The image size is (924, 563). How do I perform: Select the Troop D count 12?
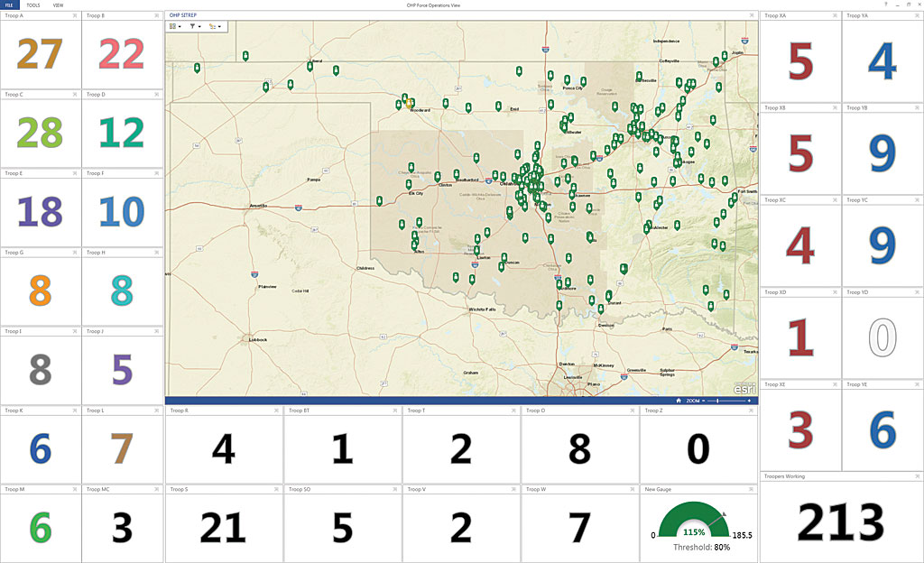pos(122,133)
